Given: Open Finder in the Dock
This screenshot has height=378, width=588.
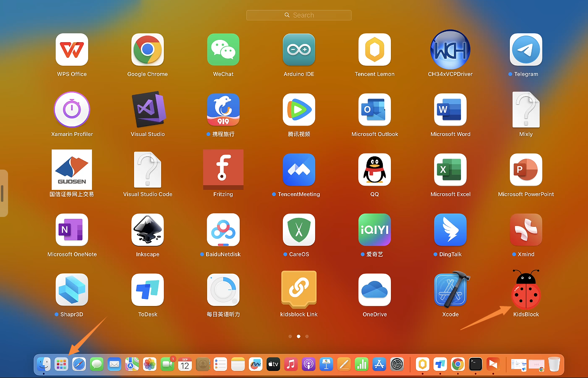Looking at the screenshot, I should coord(44,364).
